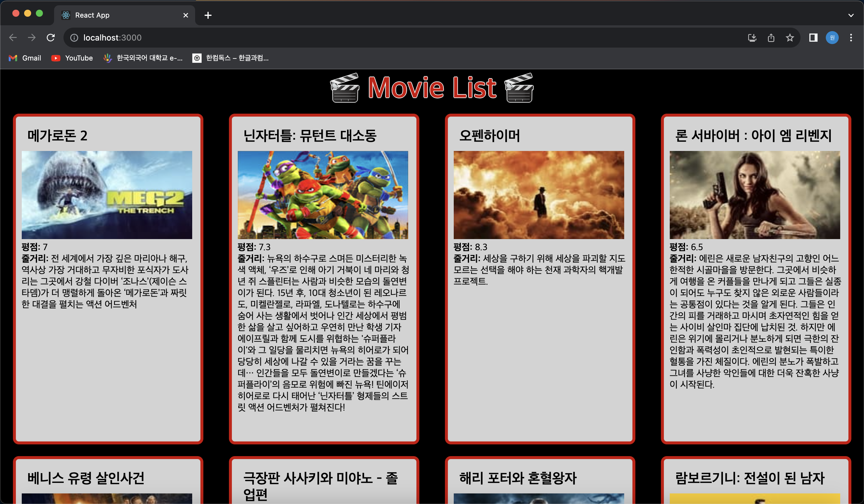Click the 베니스 유령 살인사건 title

pyautogui.click(x=86, y=478)
